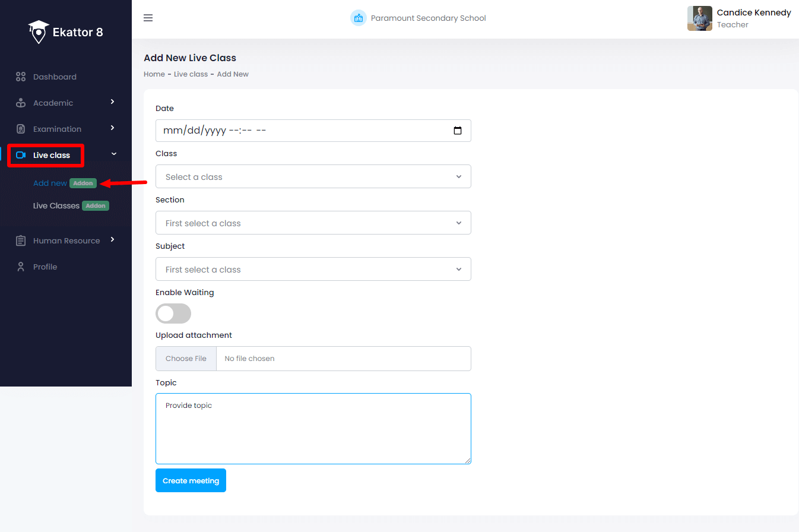Click the Paramount Secondary School badge icon
799x532 pixels.
359,18
